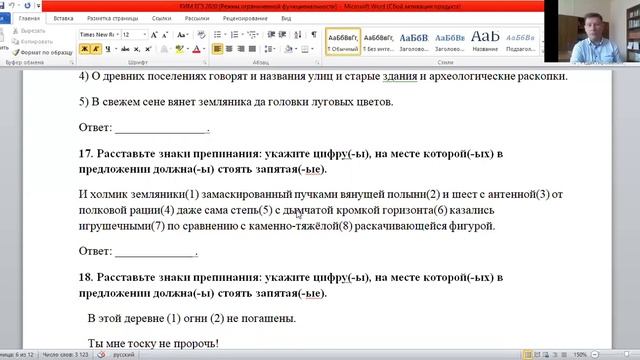Image resolution: width=640 pixels, height=360 pixels.
Task: Toggle subscript formatting
Action: click(x=137, y=49)
